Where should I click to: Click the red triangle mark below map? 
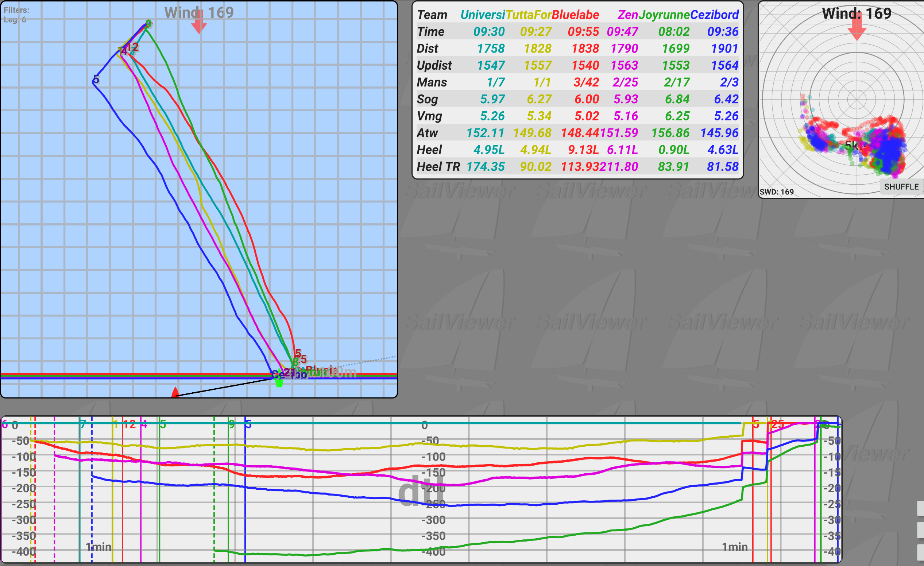[175, 392]
